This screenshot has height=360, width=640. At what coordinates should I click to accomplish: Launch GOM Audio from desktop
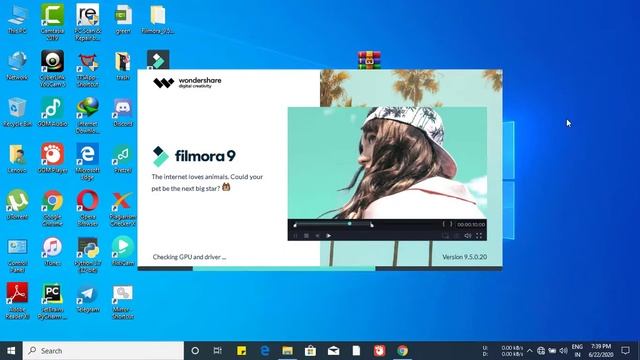[52, 112]
